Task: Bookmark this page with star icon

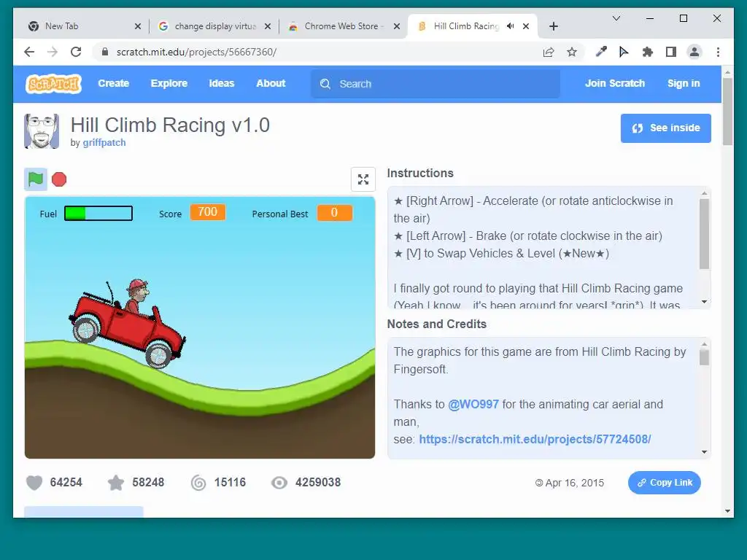Action: point(572,52)
